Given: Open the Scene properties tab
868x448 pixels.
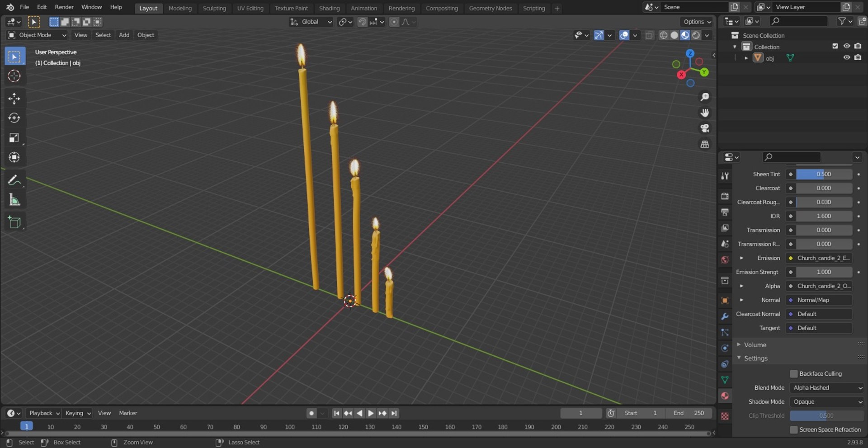Looking at the screenshot, I should (725, 244).
